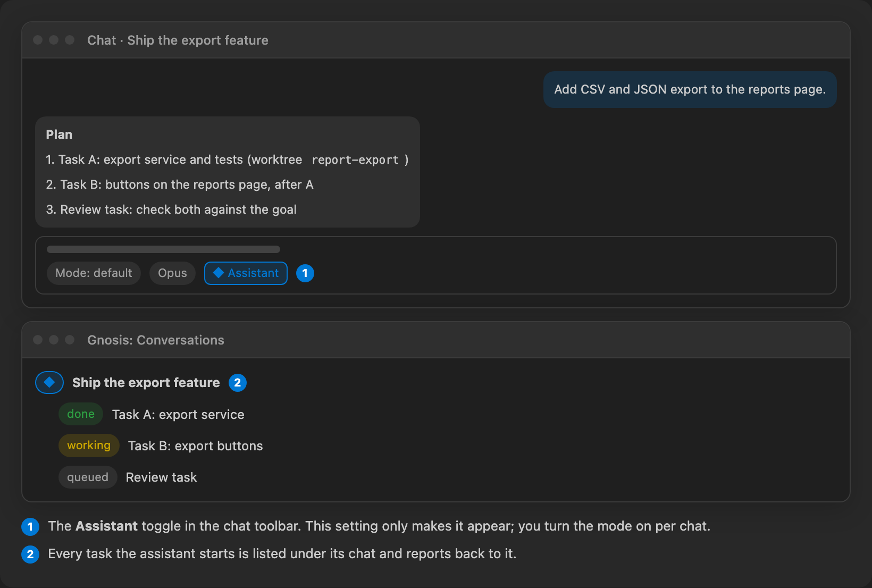Click plan step 1 about Task A
Screen dimensions: 872x588
click(227, 159)
